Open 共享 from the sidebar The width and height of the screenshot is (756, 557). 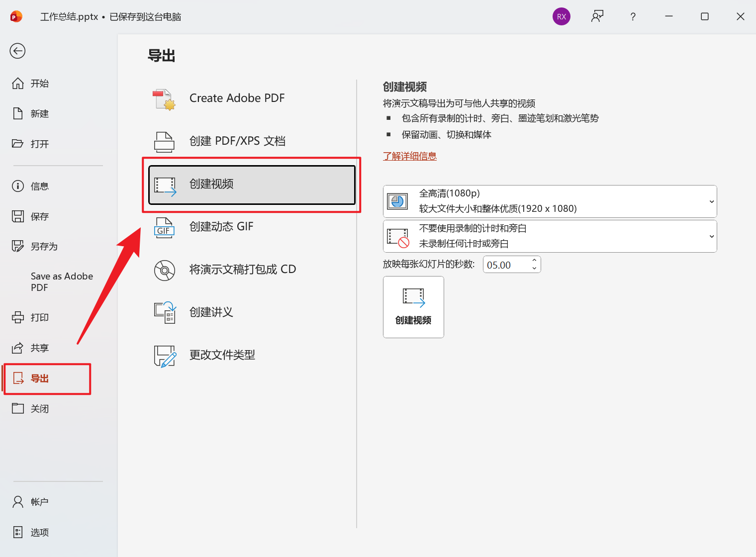(40, 348)
